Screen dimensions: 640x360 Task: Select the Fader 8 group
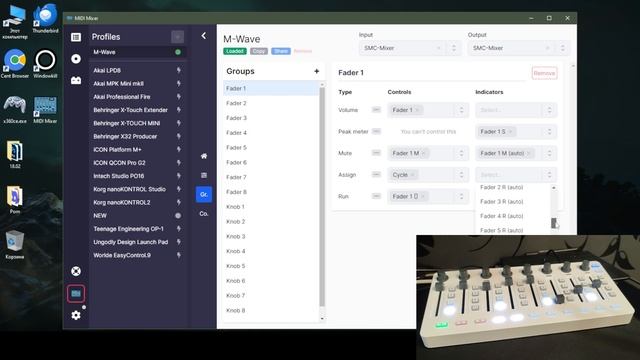tap(271, 192)
